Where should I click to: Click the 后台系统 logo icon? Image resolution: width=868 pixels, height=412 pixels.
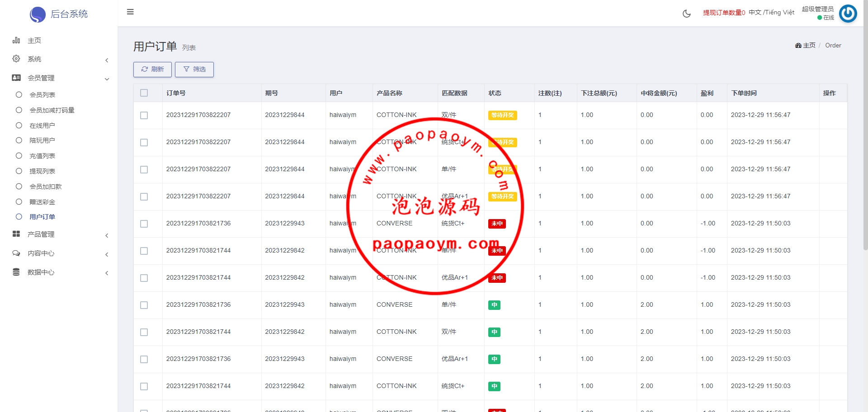[38, 14]
